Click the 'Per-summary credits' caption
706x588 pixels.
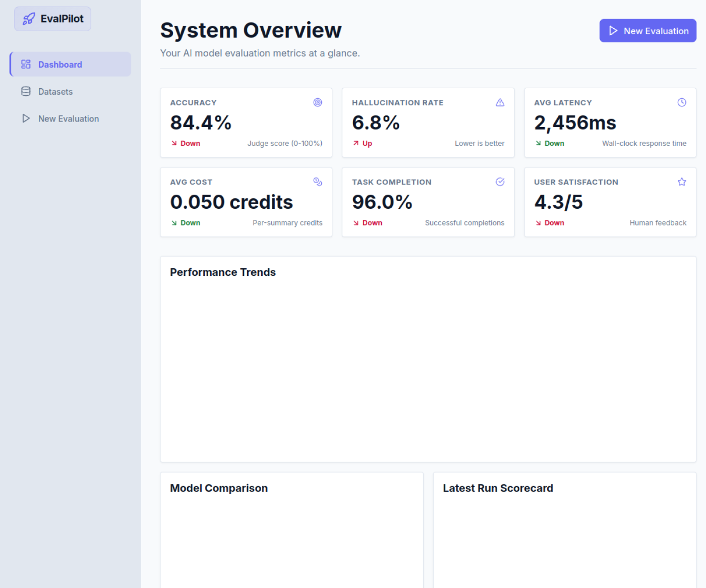click(x=287, y=223)
